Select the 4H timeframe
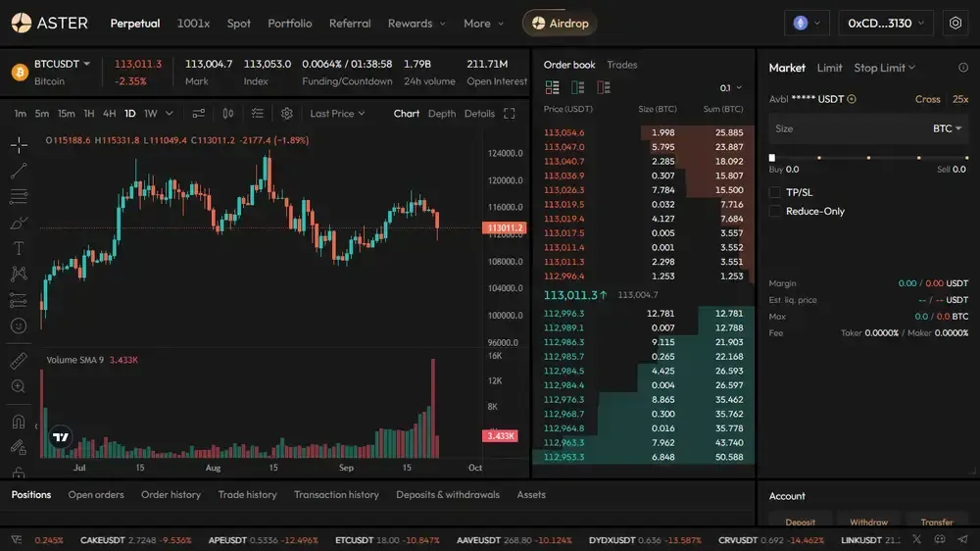Image resolution: width=980 pixels, height=551 pixels. click(109, 113)
